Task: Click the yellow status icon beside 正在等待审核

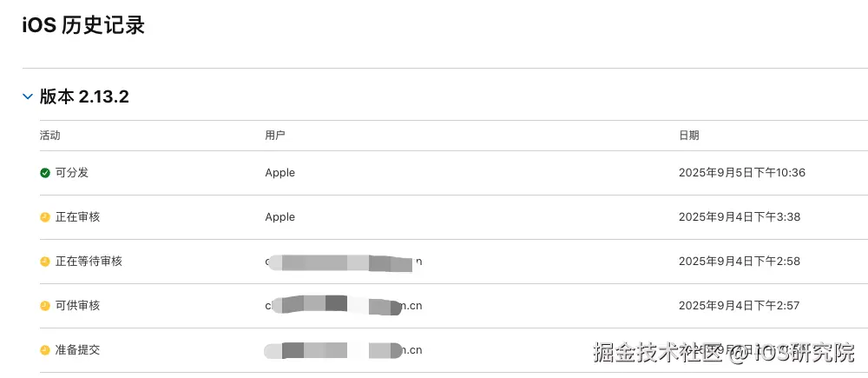Action: pos(45,262)
